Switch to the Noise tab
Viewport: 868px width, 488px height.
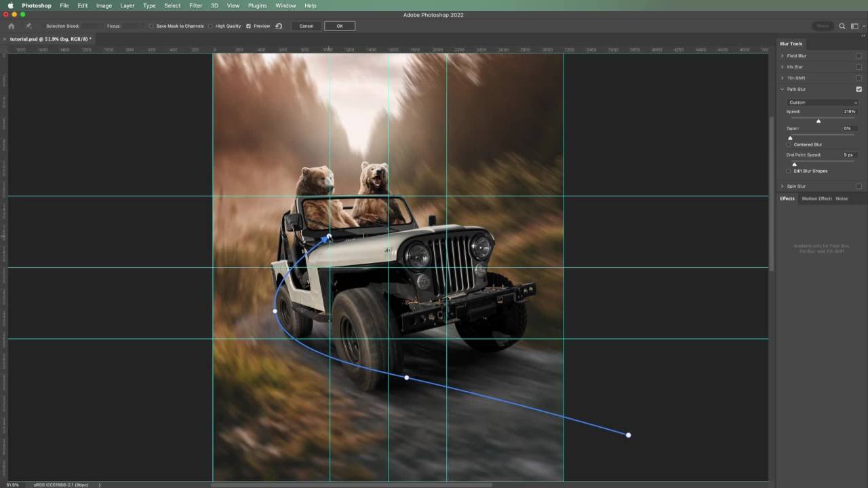[842, 199]
